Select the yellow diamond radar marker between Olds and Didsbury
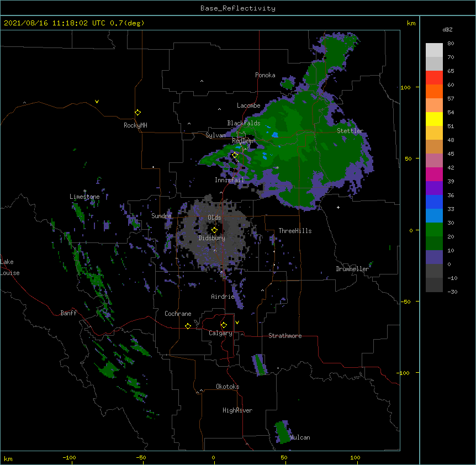476x465 pixels. coord(214,230)
